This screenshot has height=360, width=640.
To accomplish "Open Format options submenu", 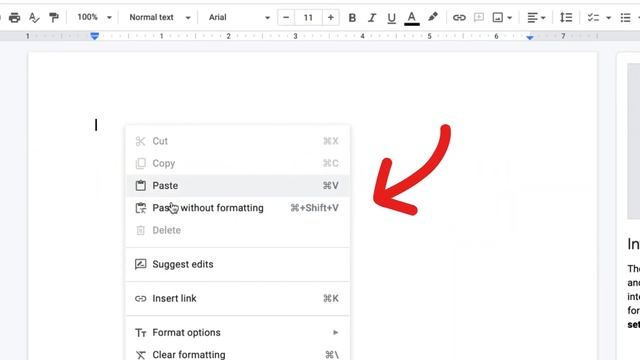I will click(x=238, y=333).
